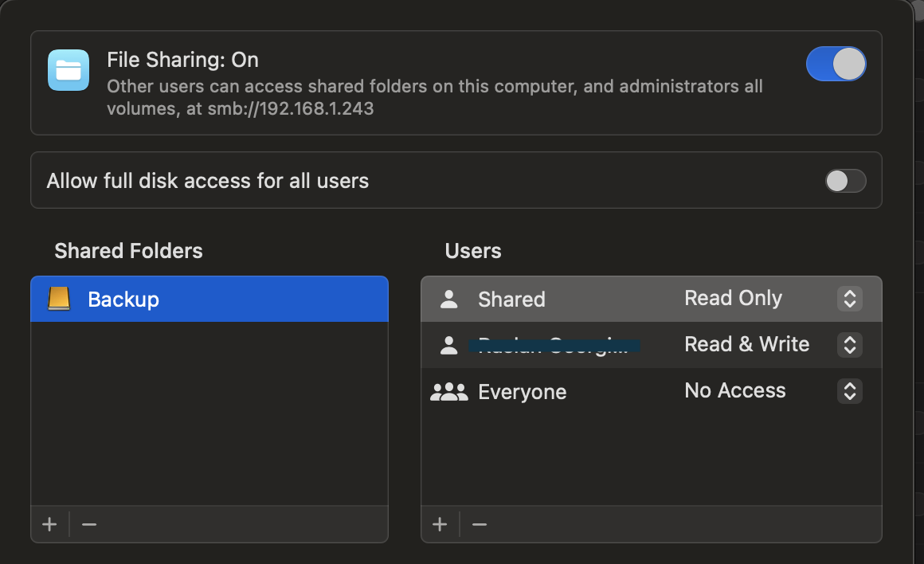Image resolution: width=924 pixels, height=564 pixels.
Task: Select the redacted user name row
Action: pyautogui.click(x=651, y=345)
